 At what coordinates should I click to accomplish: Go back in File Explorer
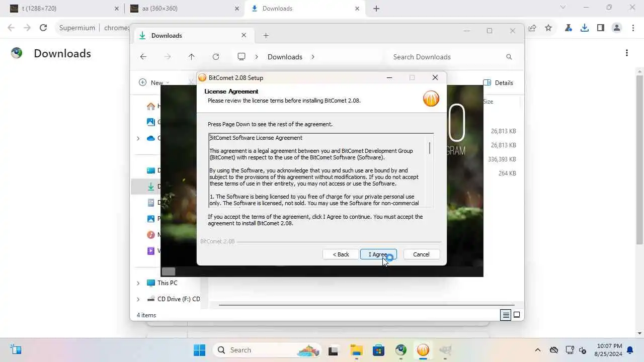tap(143, 57)
